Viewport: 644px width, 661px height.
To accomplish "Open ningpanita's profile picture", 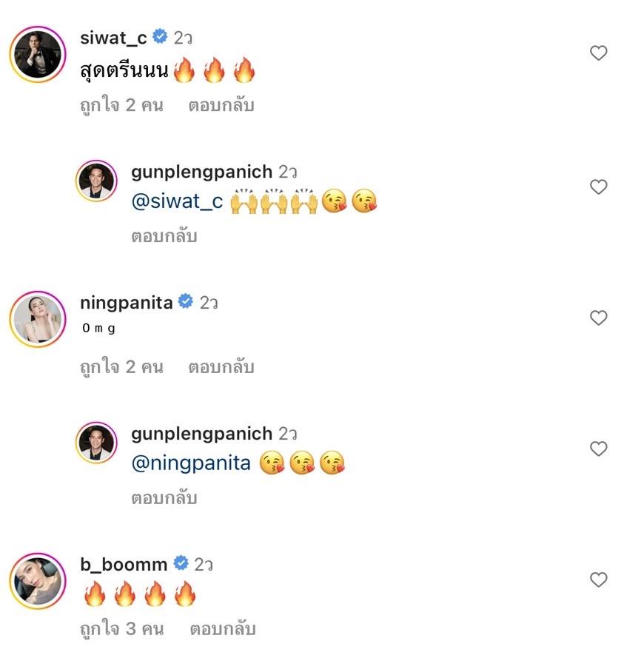I will click(x=38, y=320).
